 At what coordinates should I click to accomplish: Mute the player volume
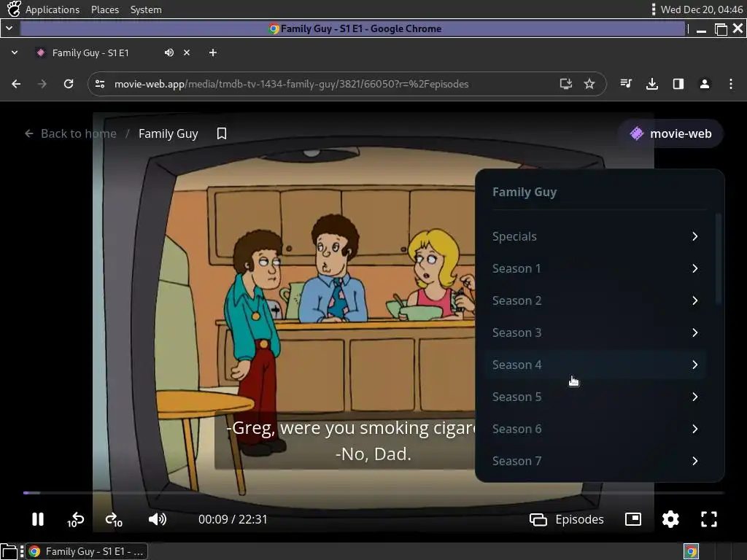(x=158, y=519)
